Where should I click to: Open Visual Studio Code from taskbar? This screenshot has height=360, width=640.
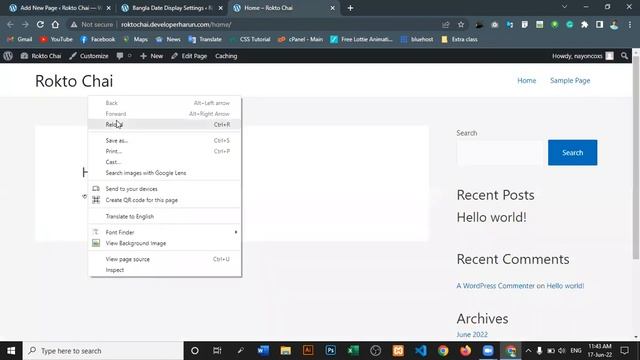tap(420, 351)
